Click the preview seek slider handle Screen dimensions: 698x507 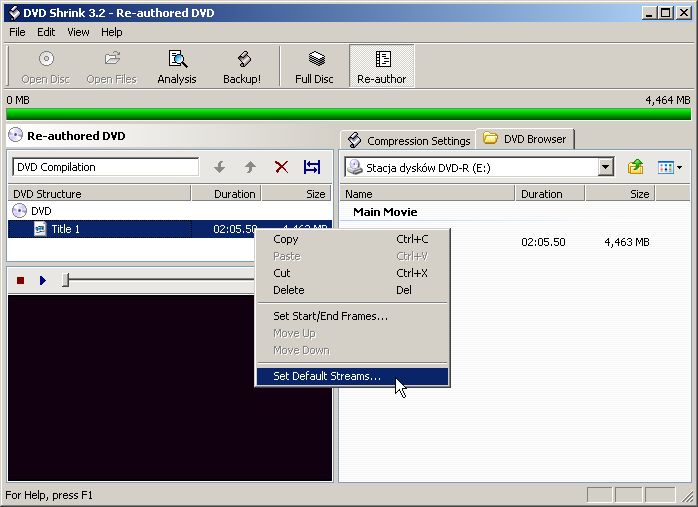pyautogui.click(x=65, y=280)
